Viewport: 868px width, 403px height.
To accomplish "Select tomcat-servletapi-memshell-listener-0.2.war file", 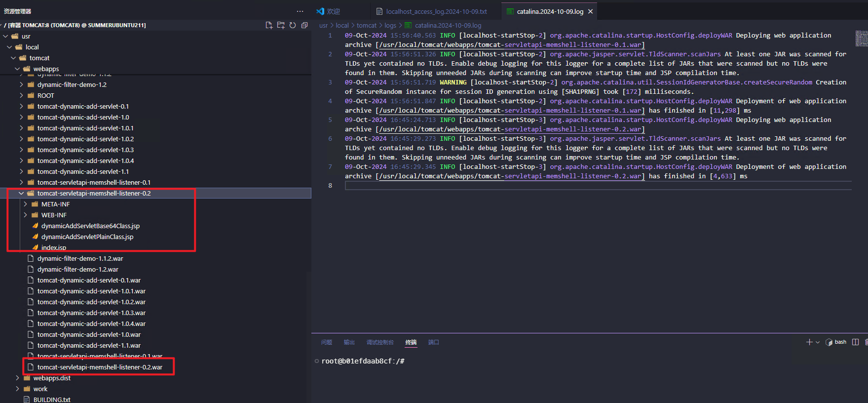I will [100, 367].
